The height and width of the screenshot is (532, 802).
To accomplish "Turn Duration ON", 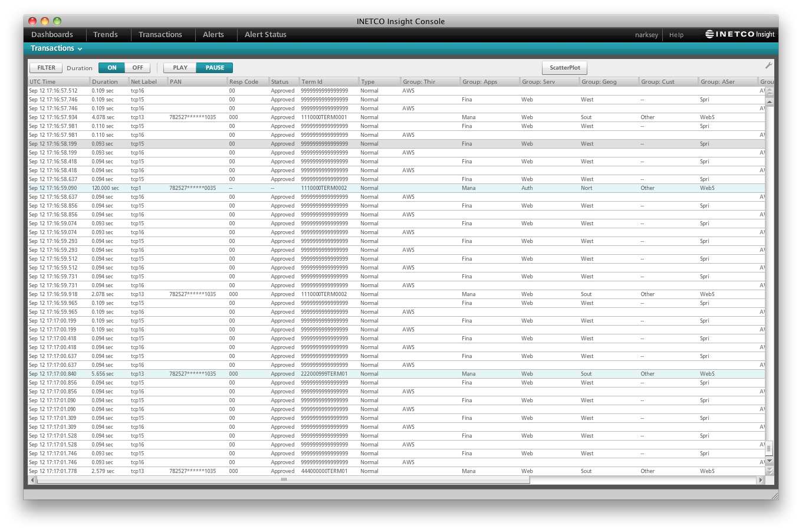I will (112, 68).
